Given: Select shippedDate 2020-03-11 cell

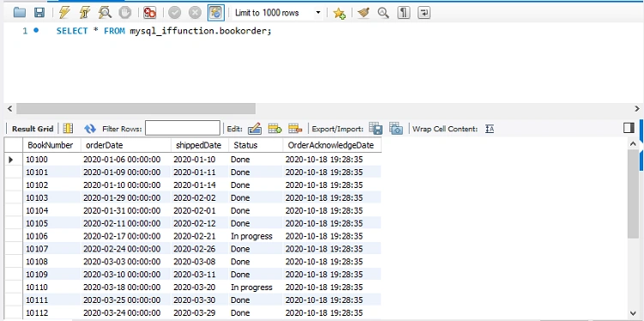Looking at the screenshot, I should 200,274.
